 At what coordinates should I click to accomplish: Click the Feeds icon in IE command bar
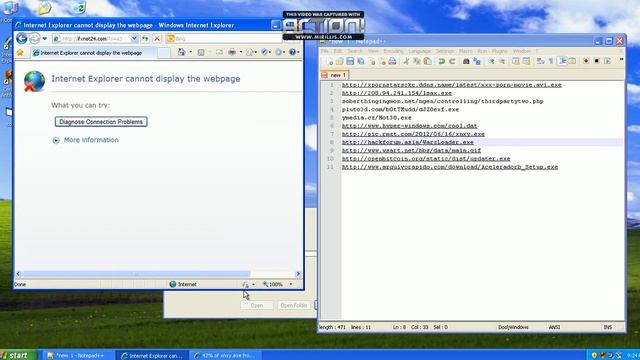point(201,52)
